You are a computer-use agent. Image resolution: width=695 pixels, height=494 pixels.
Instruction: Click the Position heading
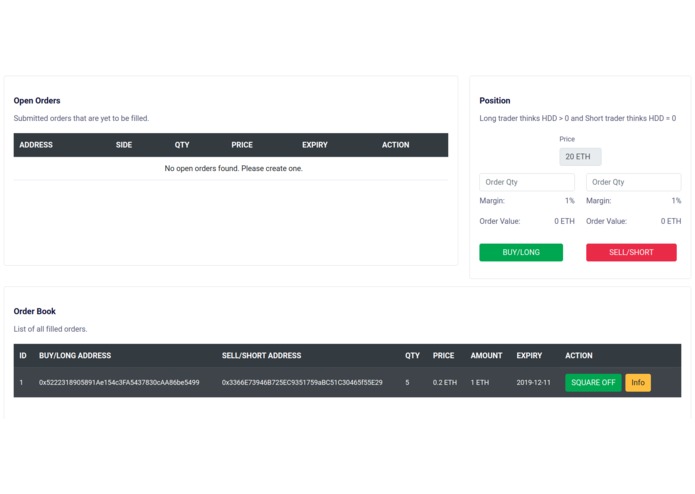[x=495, y=101]
